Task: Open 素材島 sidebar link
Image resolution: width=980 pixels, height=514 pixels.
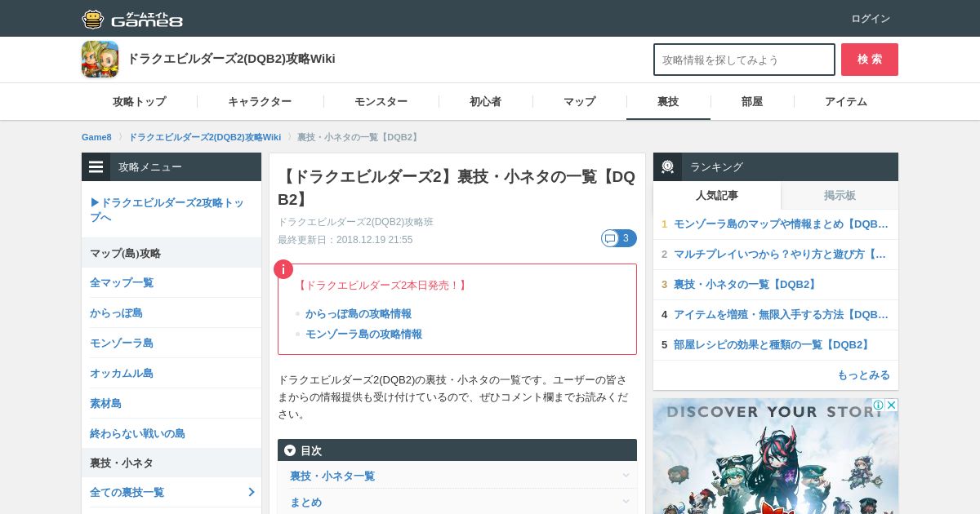Action: [105, 404]
